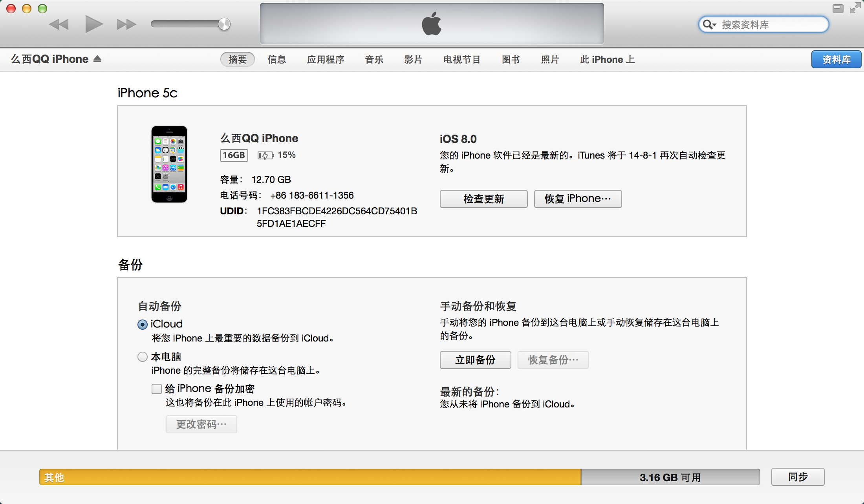
Task: Click the blue 资料库 button
Action: click(x=836, y=59)
